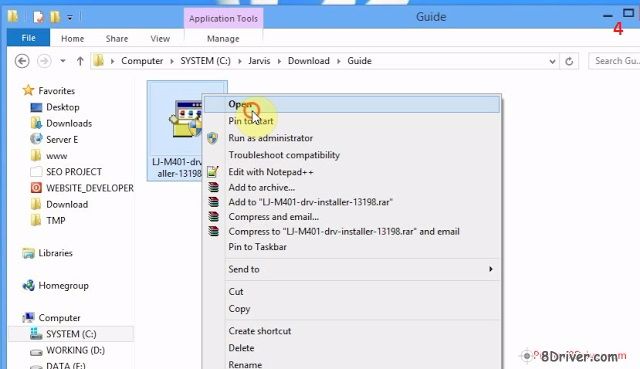Expand the arrow after the Download breadcrumb
This screenshot has width=640, height=369.
click(338, 61)
